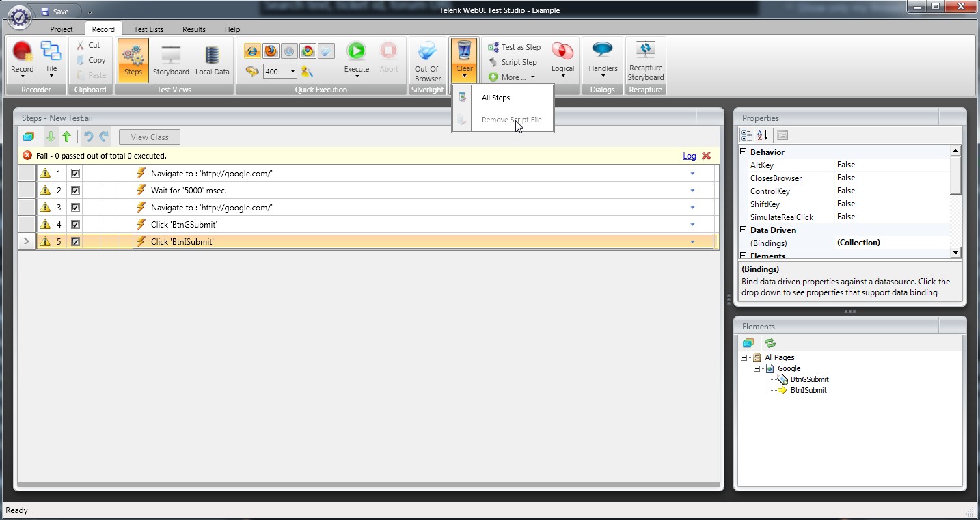Collapse the Behavior property category
This screenshot has width=980, height=520.
click(744, 152)
